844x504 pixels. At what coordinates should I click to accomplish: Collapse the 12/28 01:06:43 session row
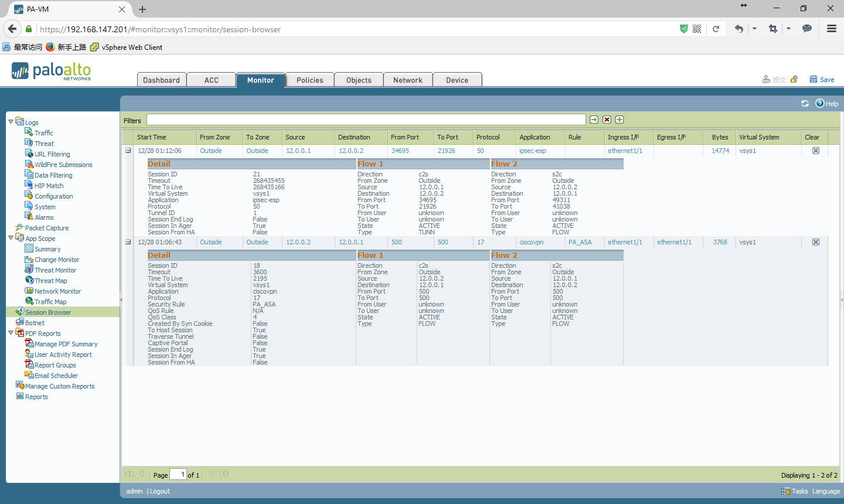click(128, 242)
